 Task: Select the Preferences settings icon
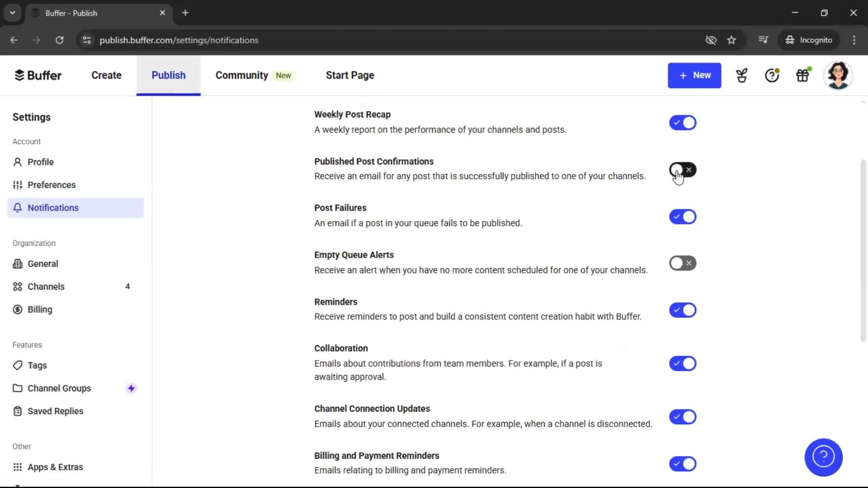18,185
